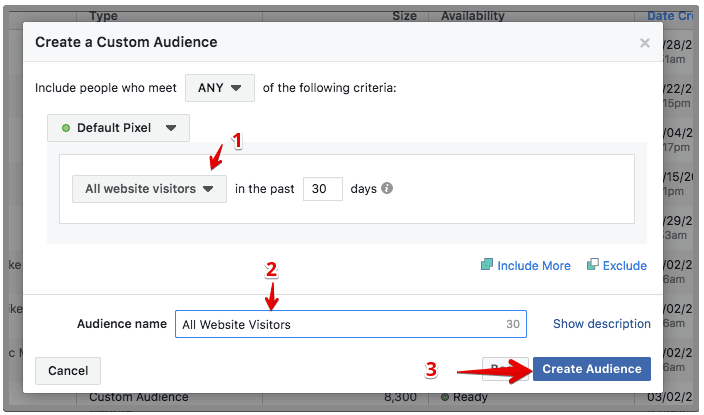Click the Date Created column header behind dialog

coord(670,16)
